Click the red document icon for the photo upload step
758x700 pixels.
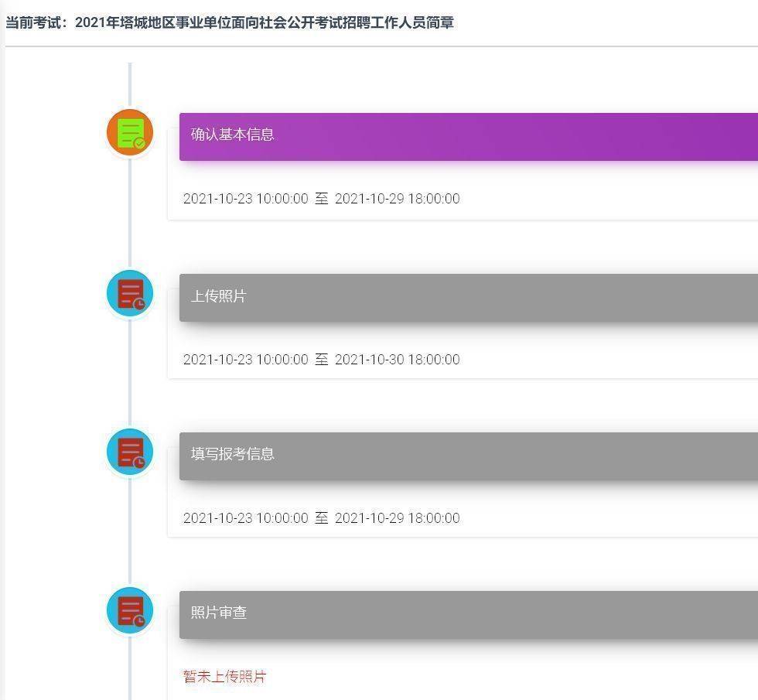[x=128, y=292]
